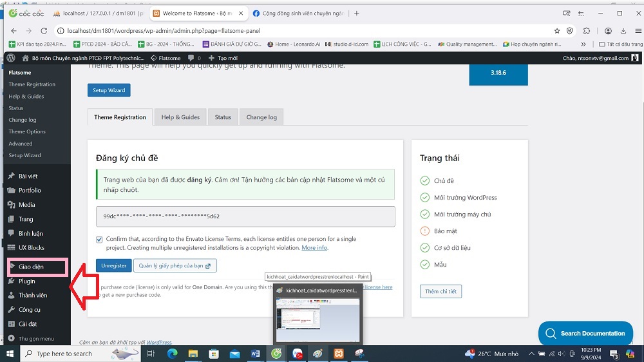The width and height of the screenshot is (644, 362).
Task: Select Help & Guides in sidebar submenu
Action: coord(26,96)
